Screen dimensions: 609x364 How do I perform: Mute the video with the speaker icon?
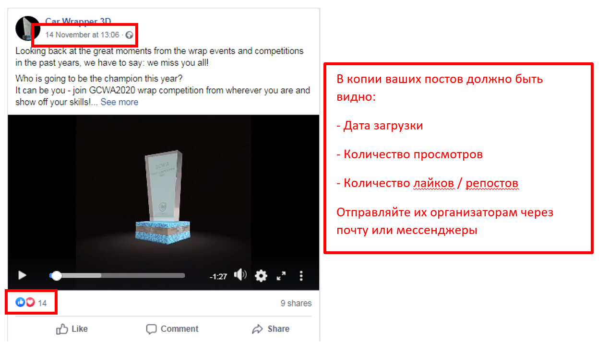(240, 275)
